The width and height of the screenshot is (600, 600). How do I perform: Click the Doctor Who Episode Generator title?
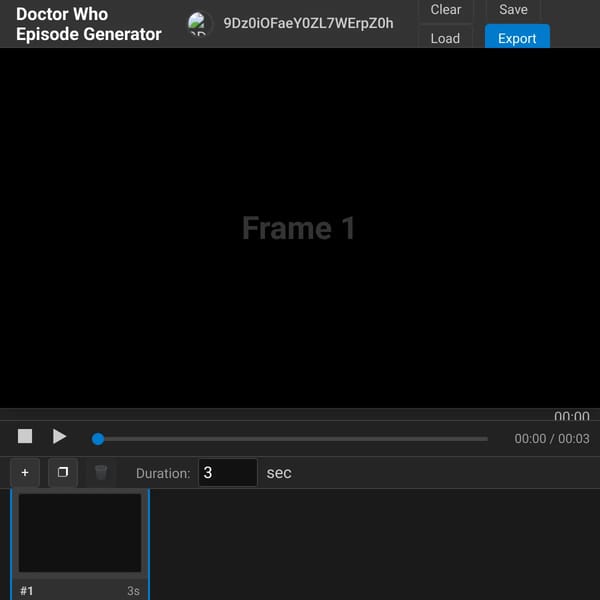89,24
